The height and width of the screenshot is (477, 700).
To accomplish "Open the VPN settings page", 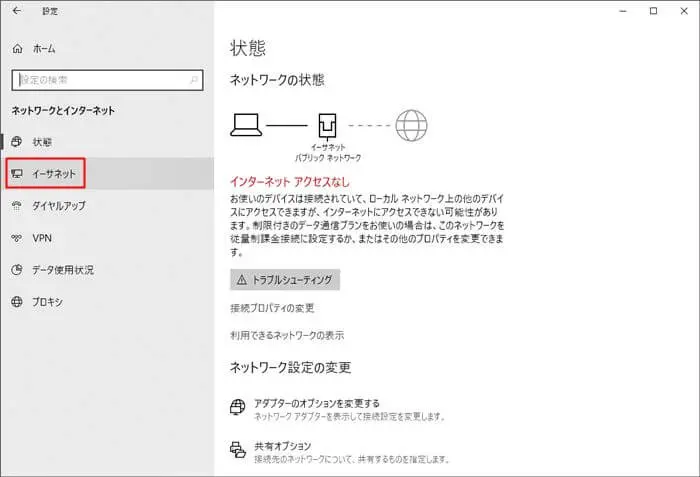I will tap(42, 238).
